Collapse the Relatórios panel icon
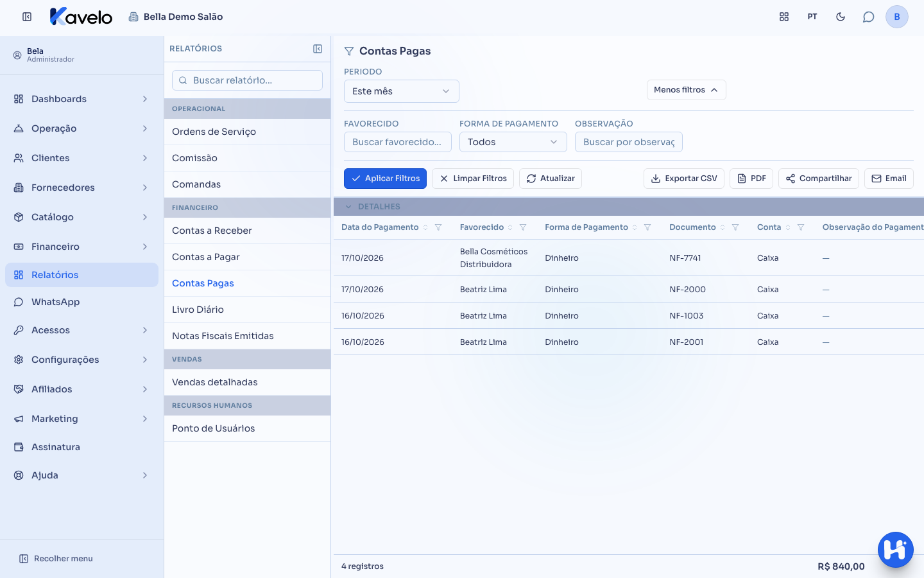This screenshot has height=578, width=924. coord(318,49)
